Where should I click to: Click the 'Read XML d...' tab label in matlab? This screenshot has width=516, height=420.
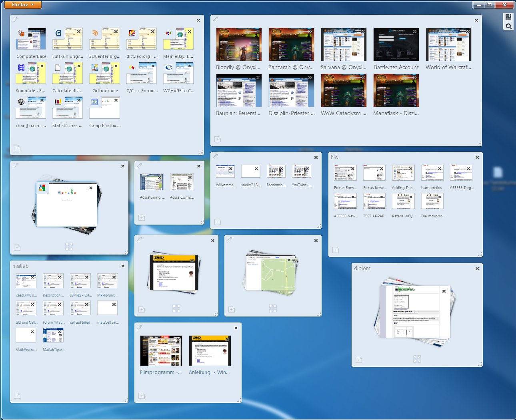pos(26,295)
